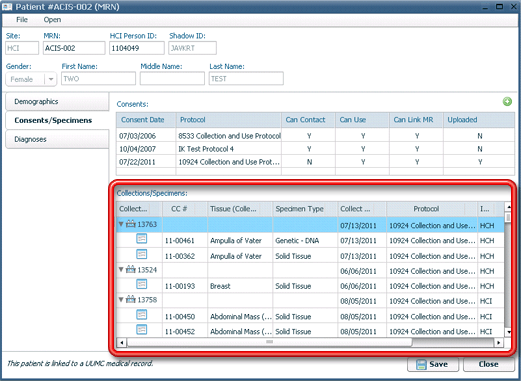
Task: Collapse collection 13524 tree node
Action: point(121,269)
